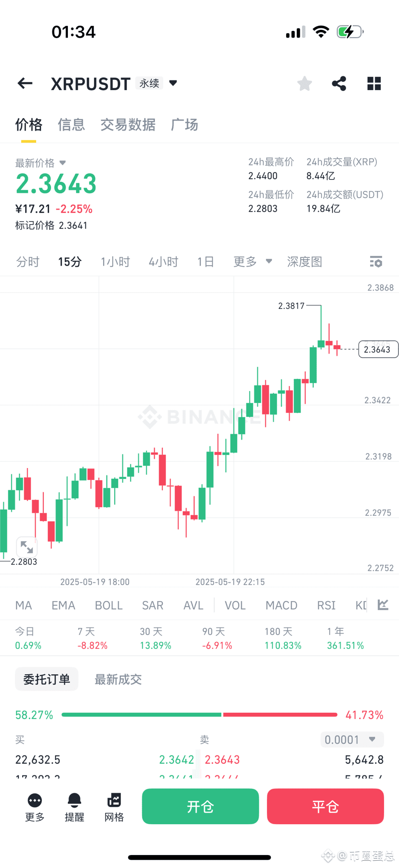
Task: Expand chart to fullscreen with arrows icon
Action: pyautogui.click(x=27, y=547)
